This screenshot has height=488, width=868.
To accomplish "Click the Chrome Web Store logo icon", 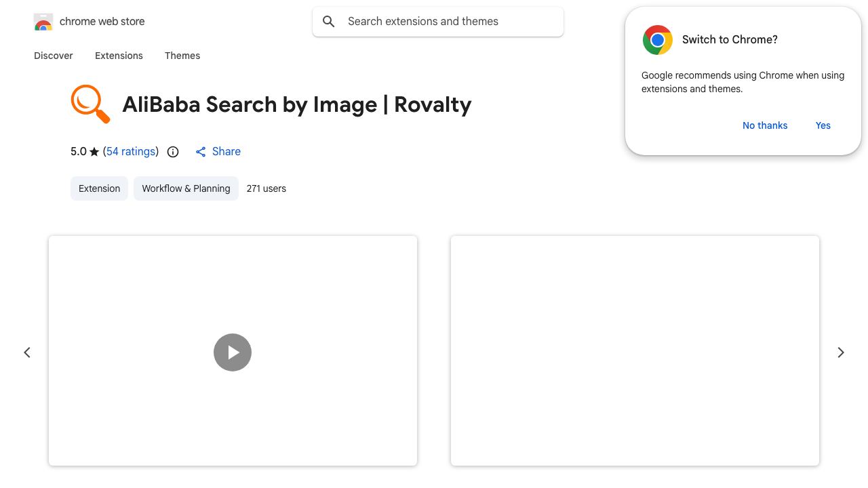I will 43,22.
